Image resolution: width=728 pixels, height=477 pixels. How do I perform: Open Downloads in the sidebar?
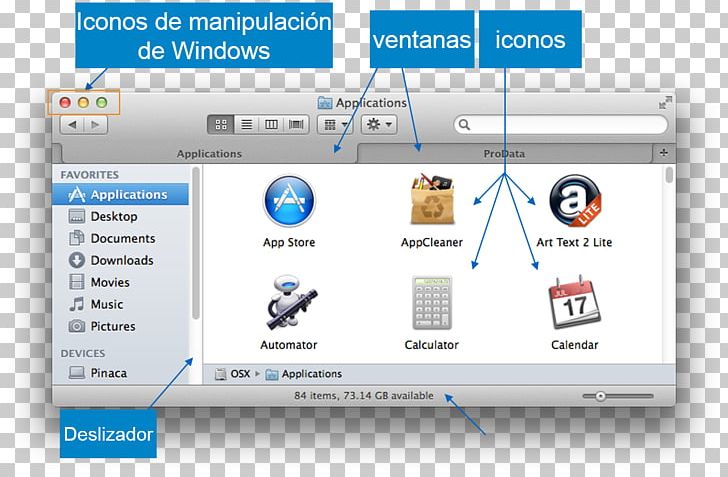(x=121, y=260)
